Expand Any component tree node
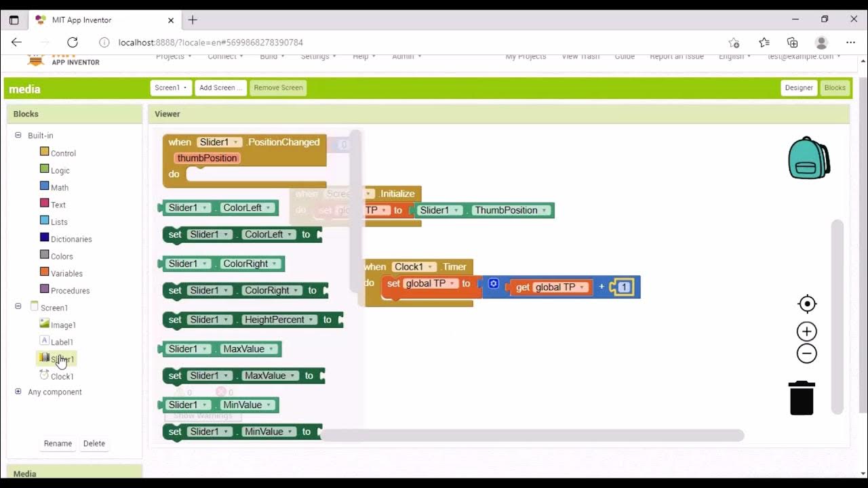This screenshot has width=868, height=488. 18,392
